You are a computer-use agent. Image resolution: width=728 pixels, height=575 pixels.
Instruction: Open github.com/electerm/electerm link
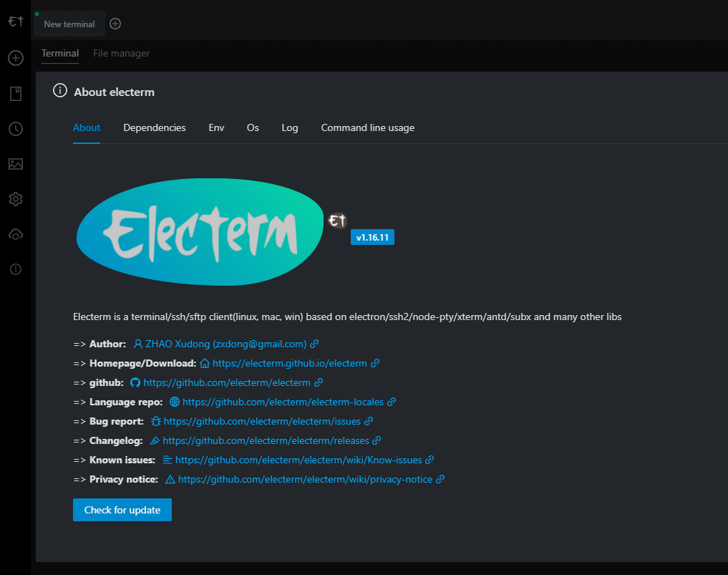[x=227, y=382]
